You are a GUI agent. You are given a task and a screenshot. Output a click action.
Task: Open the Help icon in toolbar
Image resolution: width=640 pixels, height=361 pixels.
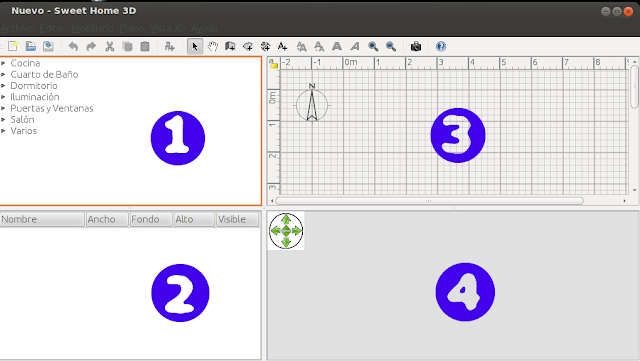point(441,46)
